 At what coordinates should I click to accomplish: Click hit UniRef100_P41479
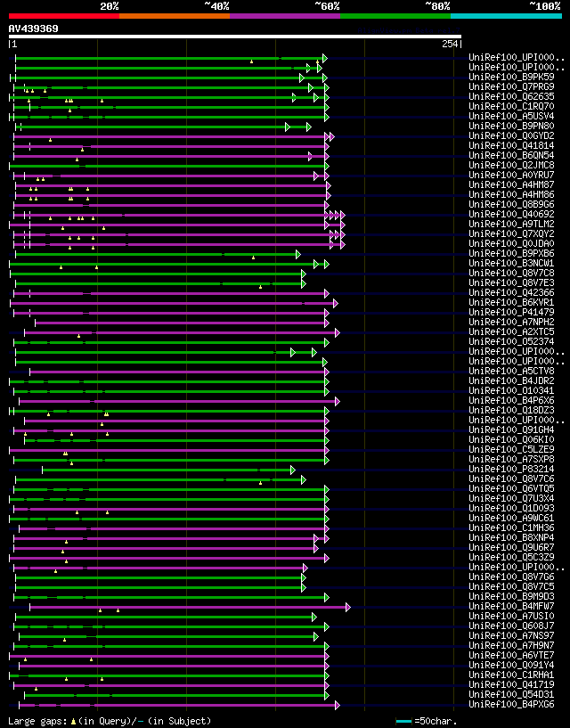pyautogui.click(x=511, y=312)
